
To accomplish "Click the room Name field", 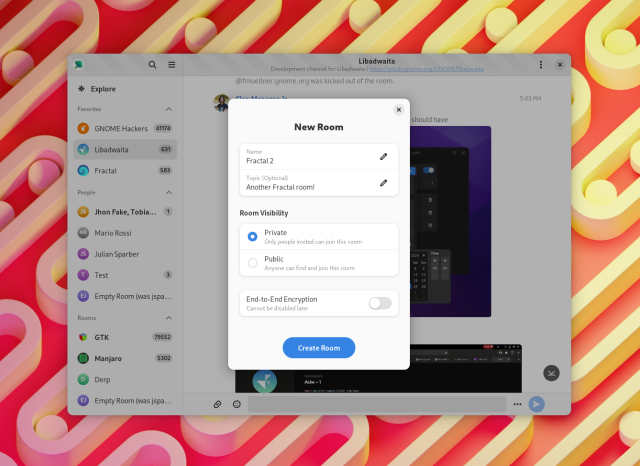I will click(319, 157).
